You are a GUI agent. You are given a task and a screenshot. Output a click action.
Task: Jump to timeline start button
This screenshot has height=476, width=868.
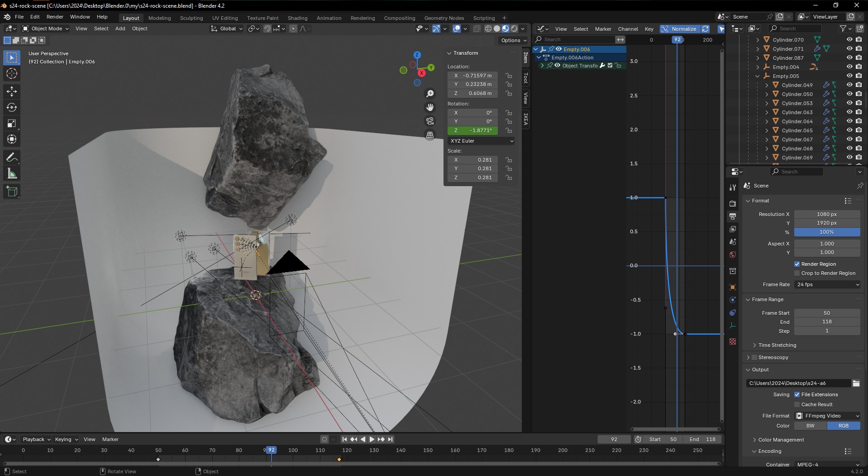pyautogui.click(x=344, y=439)
